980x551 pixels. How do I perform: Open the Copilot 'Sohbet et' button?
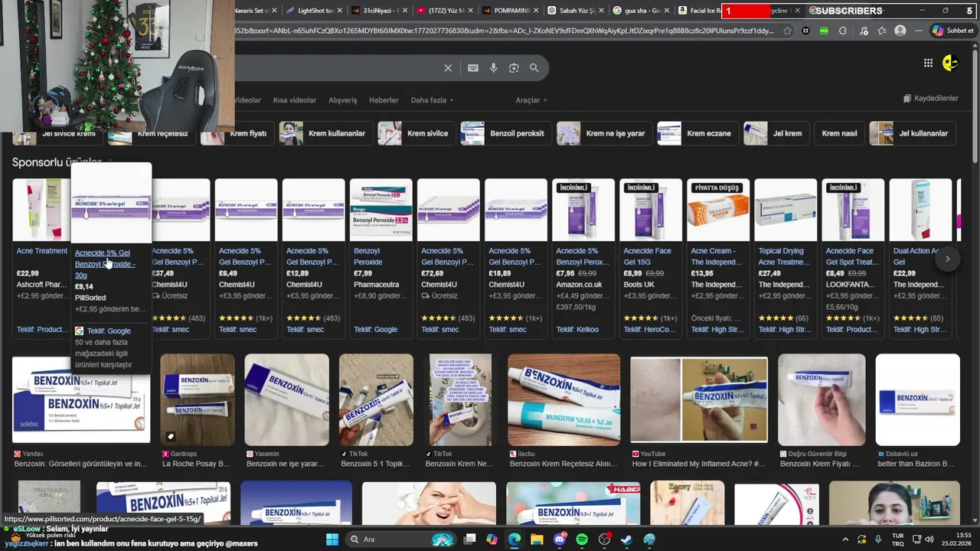pos(952,31)
